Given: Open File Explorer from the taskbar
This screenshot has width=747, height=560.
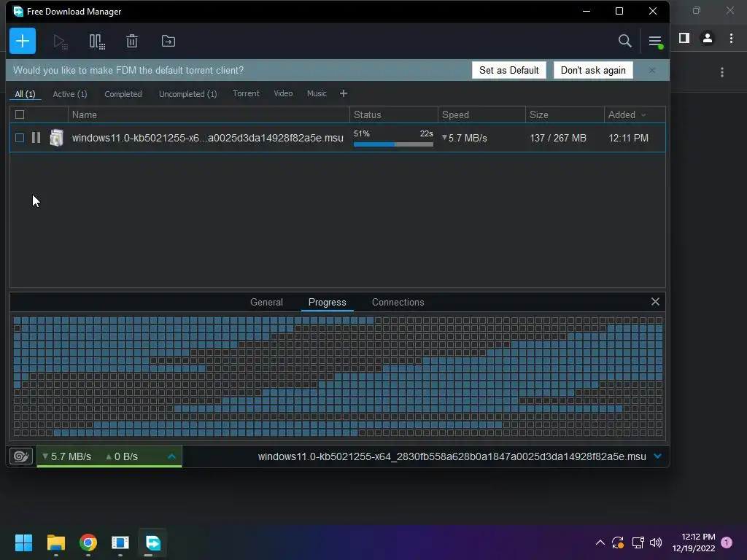Looking at the screenshot, I should [x=55, y=542].
